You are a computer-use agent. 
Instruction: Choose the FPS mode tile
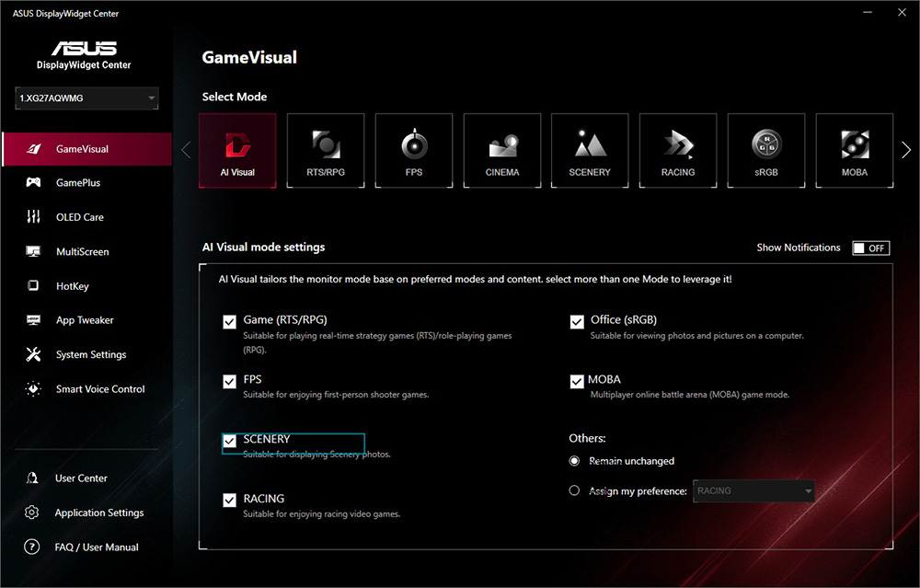point(414,150)
